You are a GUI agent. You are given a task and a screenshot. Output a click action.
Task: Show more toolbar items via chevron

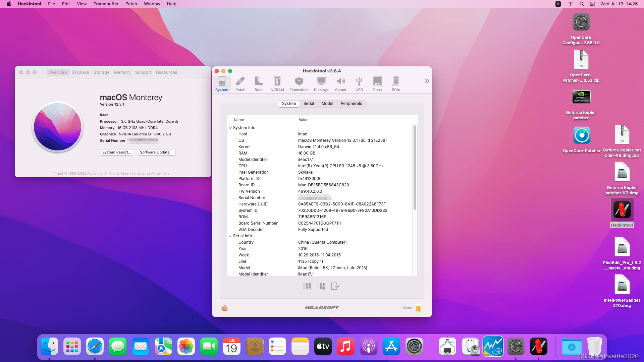click(427, 81)
